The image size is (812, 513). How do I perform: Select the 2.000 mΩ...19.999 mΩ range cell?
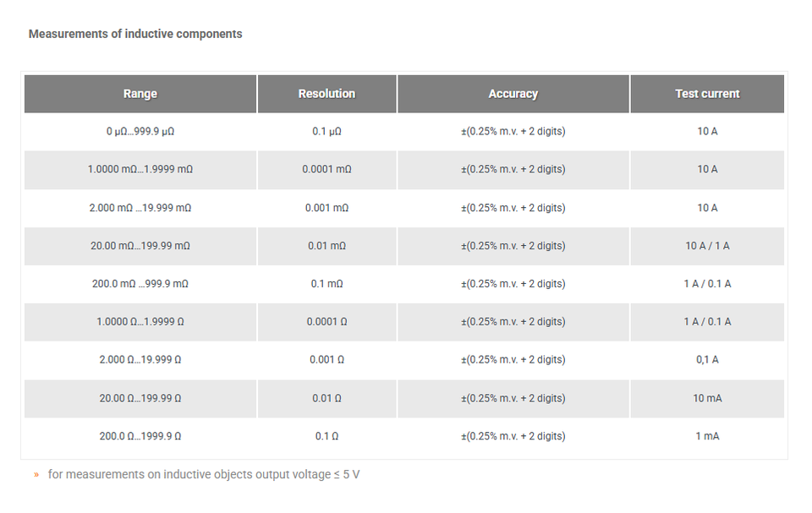click(140, 208)
